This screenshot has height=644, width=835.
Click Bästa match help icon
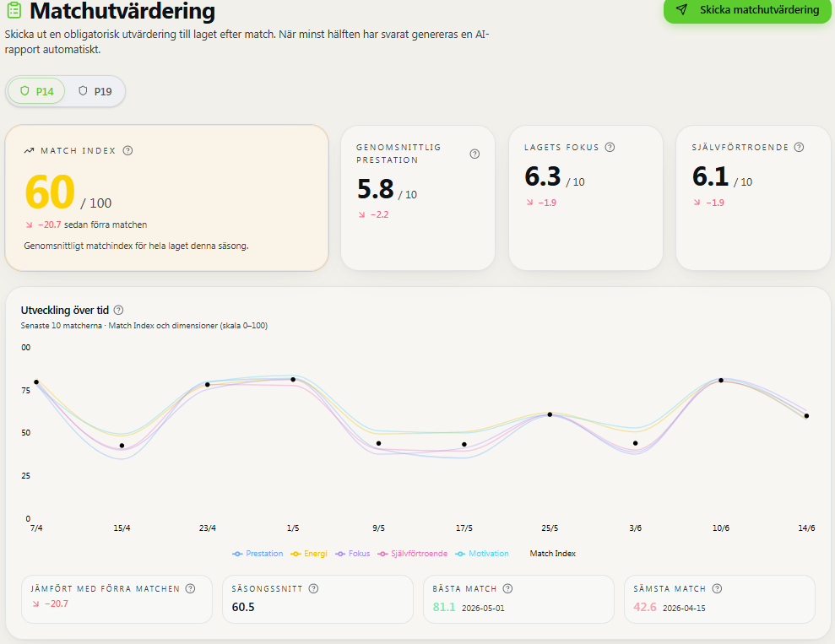pyautogui.click(x=508, y=588)
